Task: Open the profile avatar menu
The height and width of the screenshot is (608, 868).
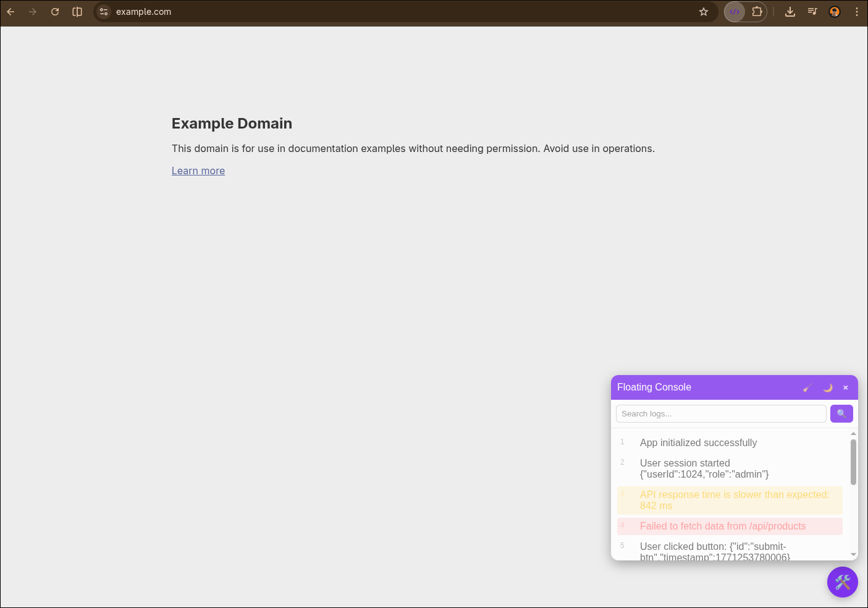Action: click(x=835, y=11)
